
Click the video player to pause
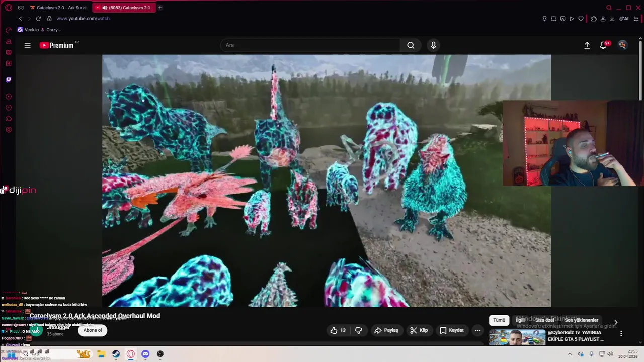(x=327, y=180)
